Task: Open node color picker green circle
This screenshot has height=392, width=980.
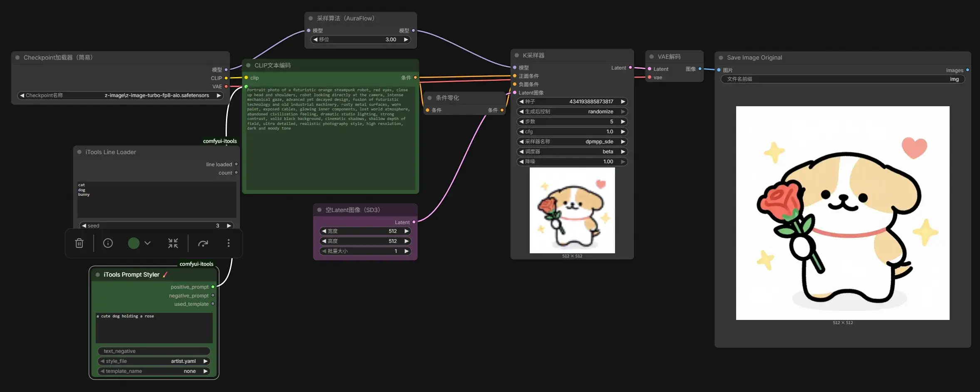Action: [x=134, y=243]
